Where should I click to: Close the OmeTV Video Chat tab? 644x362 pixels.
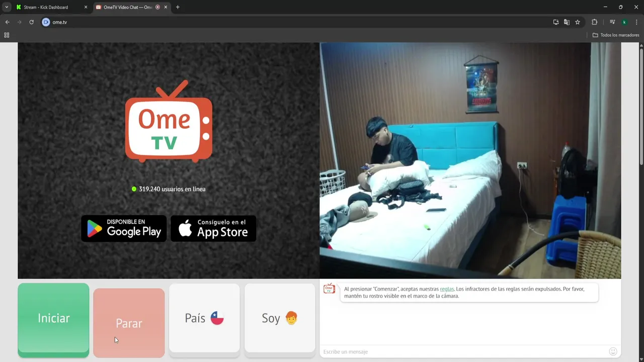[166, 7]
